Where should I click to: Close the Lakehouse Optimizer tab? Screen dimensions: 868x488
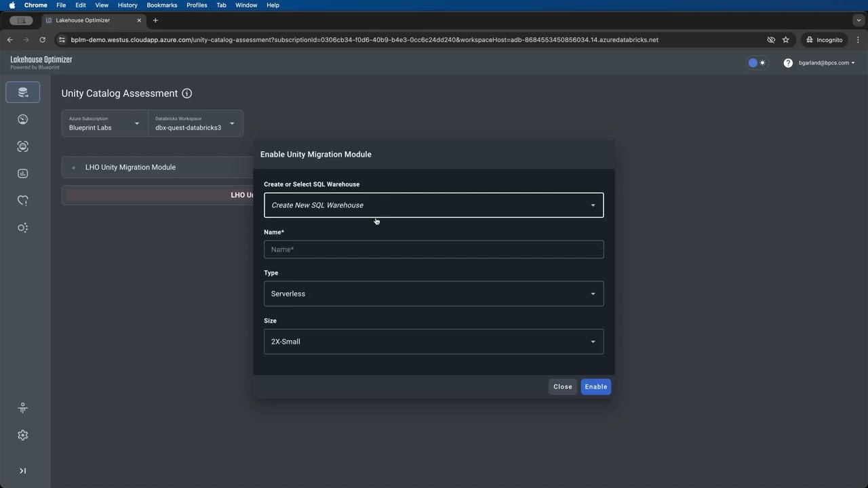coord(139,20)
